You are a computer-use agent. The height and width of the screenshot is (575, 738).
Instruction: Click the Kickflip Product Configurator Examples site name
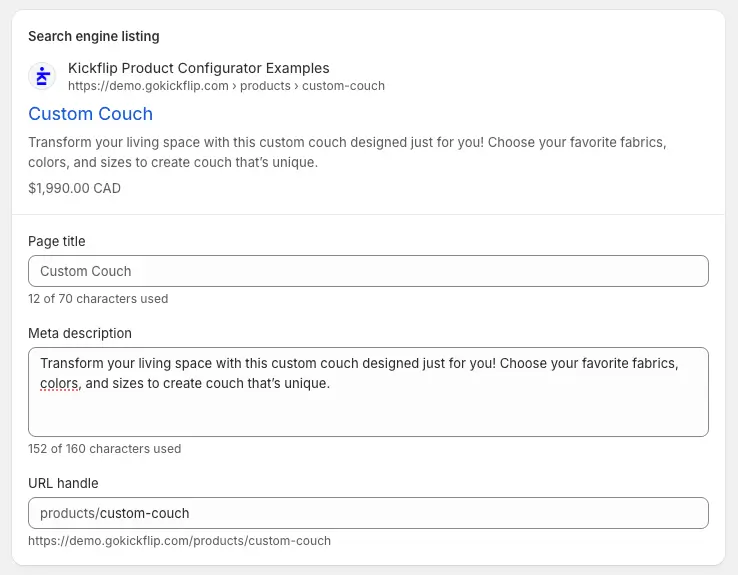tap(198, 68)
